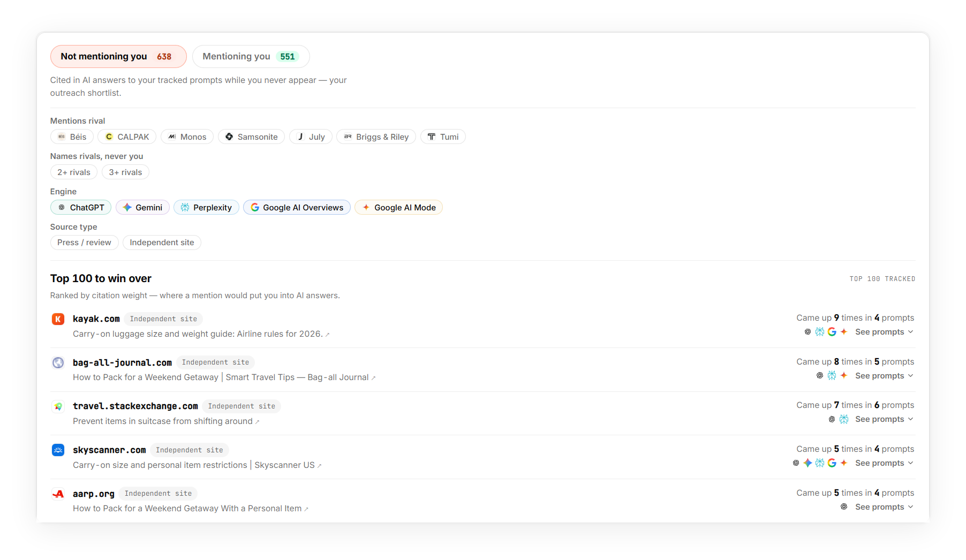Open Prevent items in suitcase from shifting link
Image resolution: width=966 pixels, height=560 pixels.
pos(166,421)
